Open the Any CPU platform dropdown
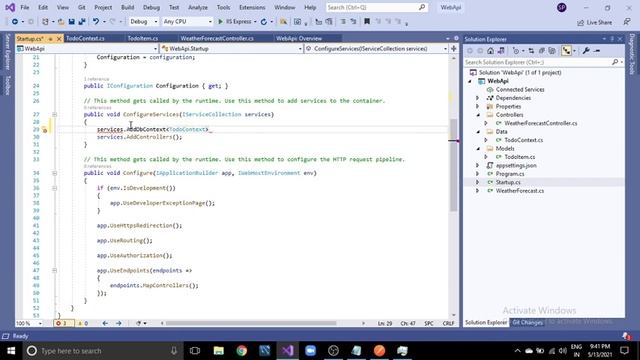Viewport: 640px width, 360px height. (187, 22)
